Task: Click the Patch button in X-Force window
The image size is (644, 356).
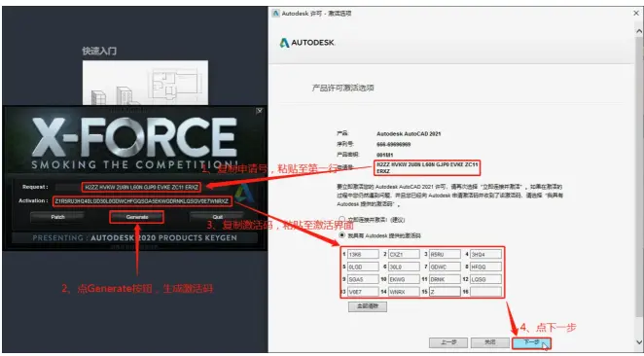Action: [x=57, y=217]
